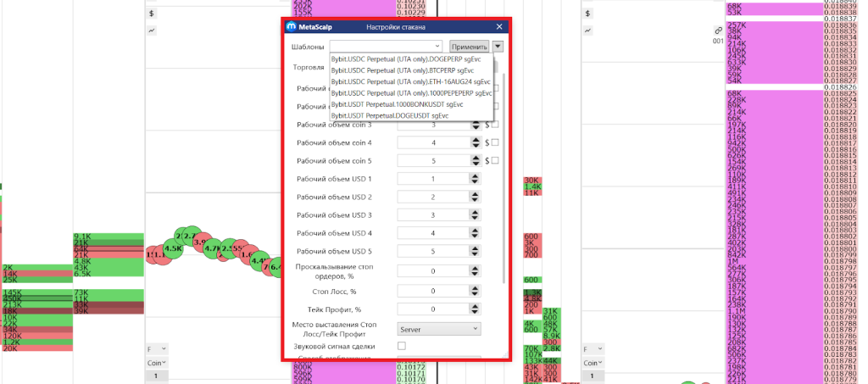Open the F dropdown under the 0.102 ladder chart

click(x=157, y=350)
